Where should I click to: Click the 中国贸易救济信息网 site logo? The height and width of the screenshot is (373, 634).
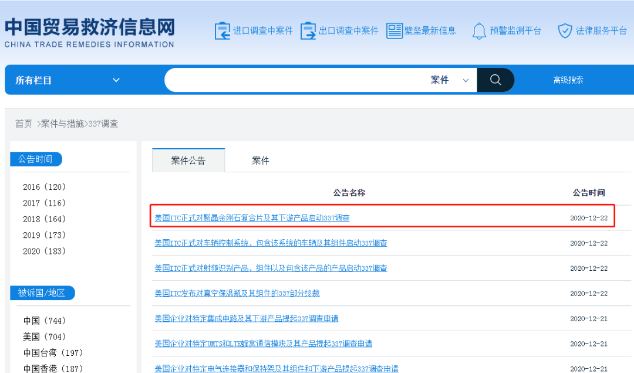[90, 32]
